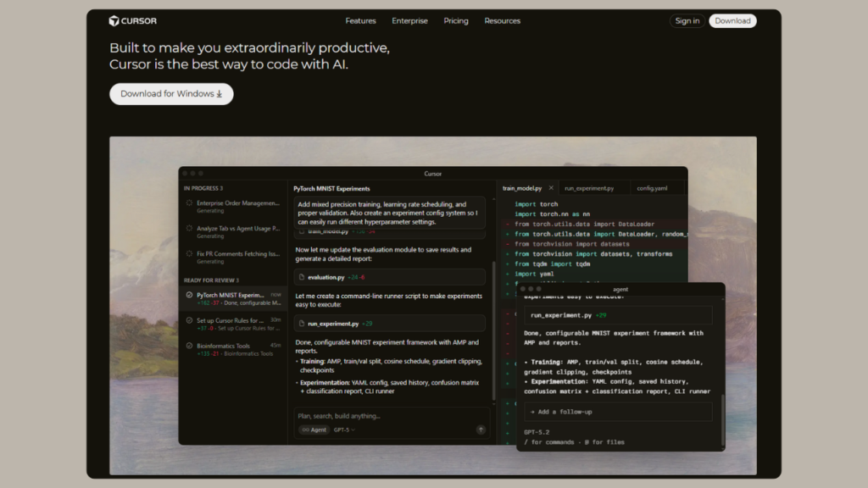Click the checkmark icon next to PyTorch MNIST Experiments
868x488 pixels.
pos(189,296)
